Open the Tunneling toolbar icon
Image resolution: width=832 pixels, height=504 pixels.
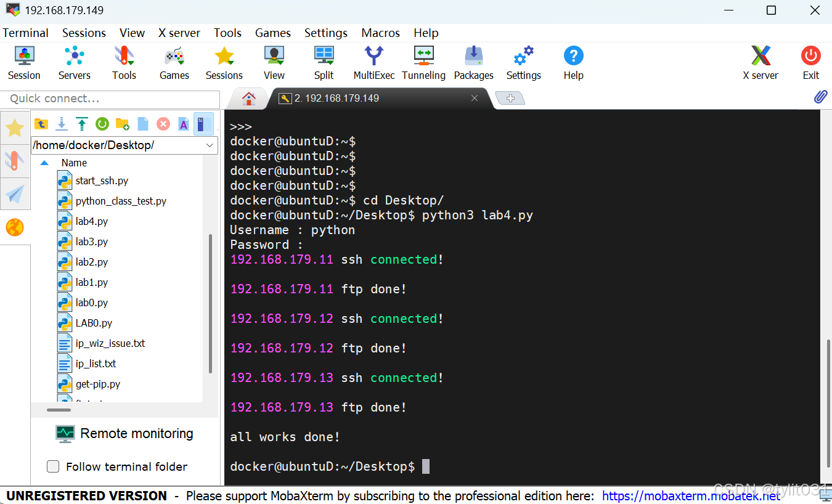424,63
